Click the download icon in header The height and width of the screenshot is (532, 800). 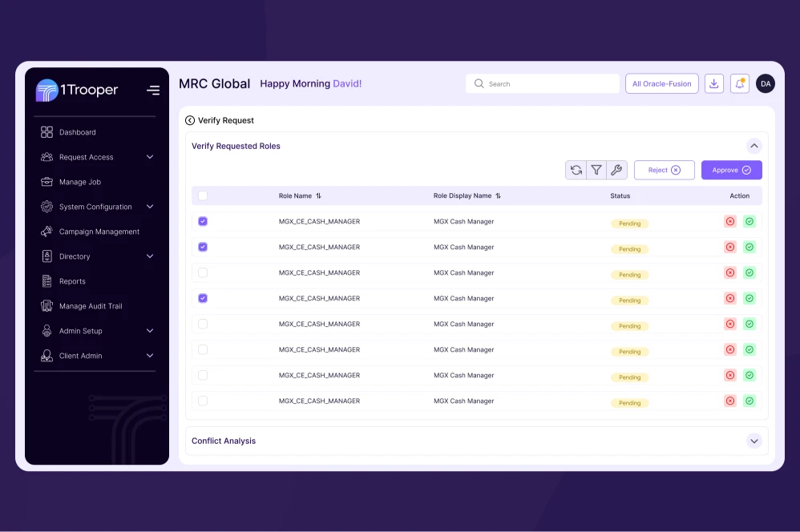714,83
